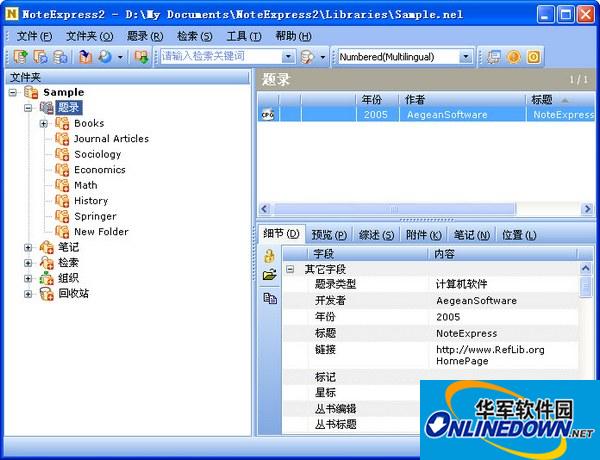The width and height of the screenshot is (600, 460).
Task: Click the monitor icon right of style dropdown
Action: click(x=494, y=57)
